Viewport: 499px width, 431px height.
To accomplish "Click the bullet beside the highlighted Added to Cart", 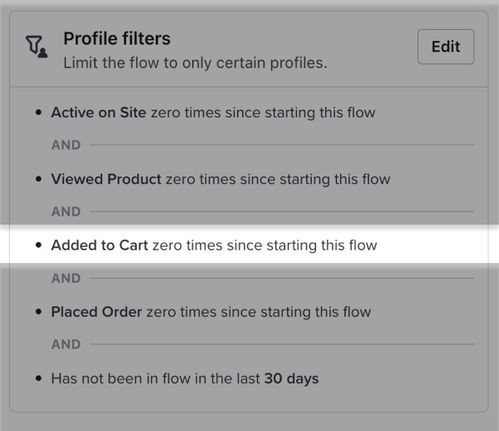I will 39,246.
